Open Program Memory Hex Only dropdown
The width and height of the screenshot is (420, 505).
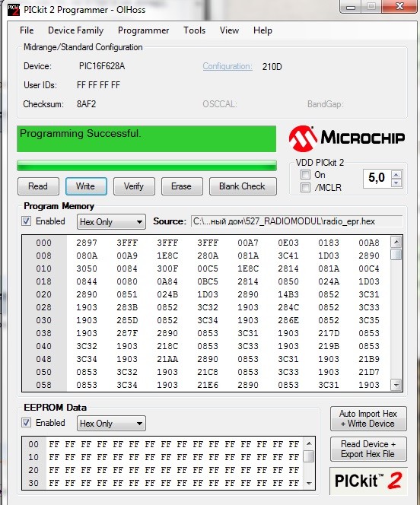pos(111,222)
